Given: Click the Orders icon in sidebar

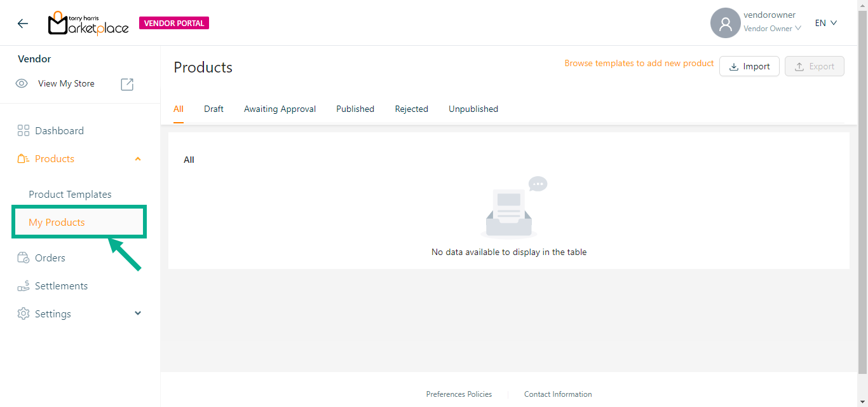Looking at the screenshot, I should [24, 258].
